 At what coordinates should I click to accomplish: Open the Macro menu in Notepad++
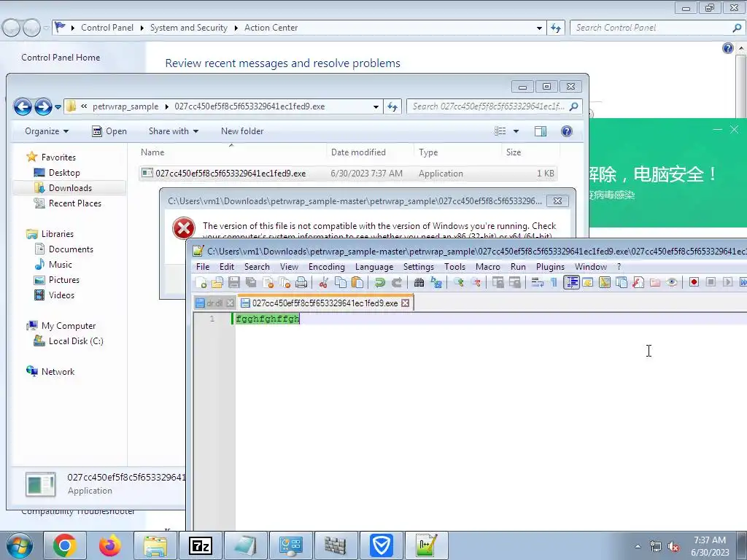(488, 267)
